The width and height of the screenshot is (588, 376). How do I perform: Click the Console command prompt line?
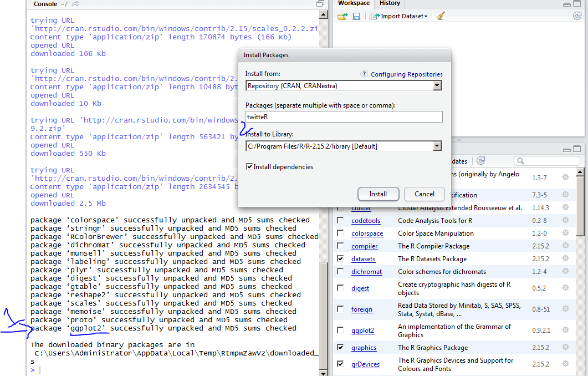[173, 370]
